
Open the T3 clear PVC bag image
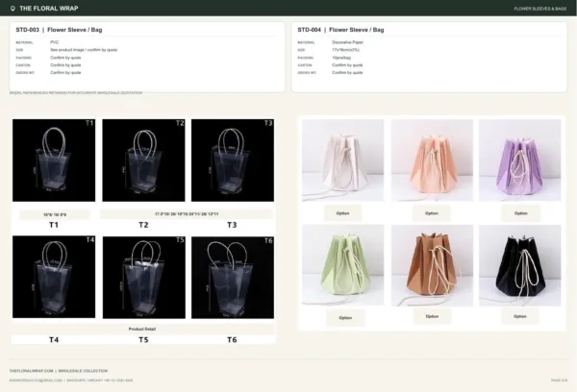[233, 159]
